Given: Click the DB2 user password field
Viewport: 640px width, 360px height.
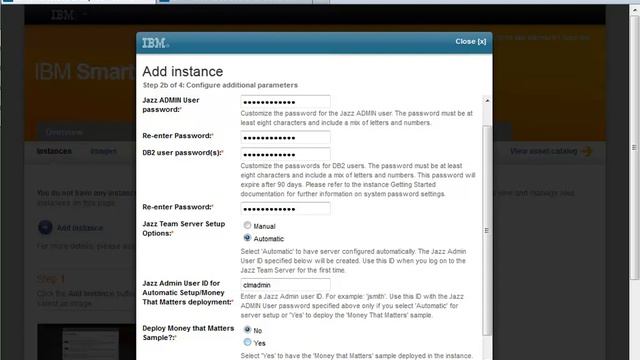Looking at the screenshot, I should point(285,154).
